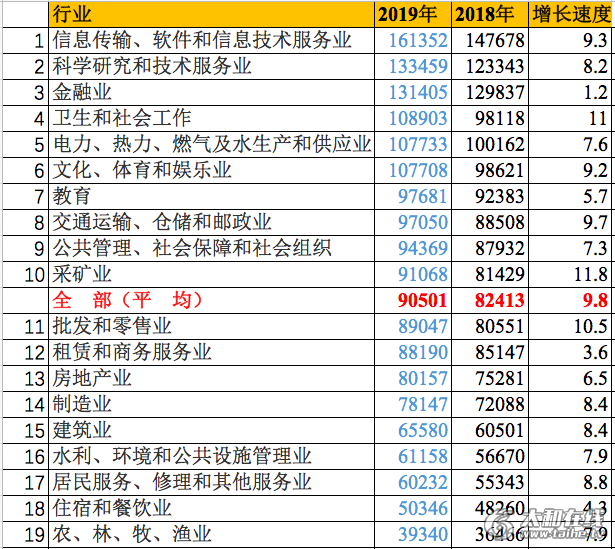Select 2019 value 78147

pyautogui.click(x=413, y=404)
